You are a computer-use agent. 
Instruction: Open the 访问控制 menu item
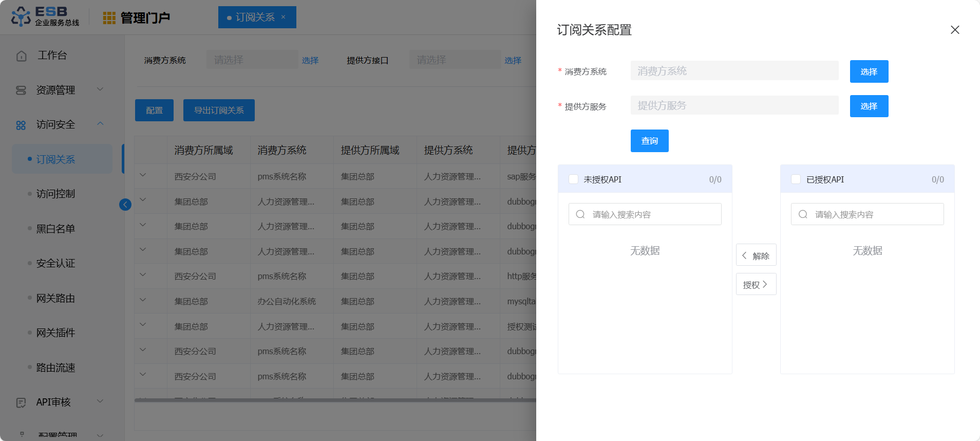point(55,194)
